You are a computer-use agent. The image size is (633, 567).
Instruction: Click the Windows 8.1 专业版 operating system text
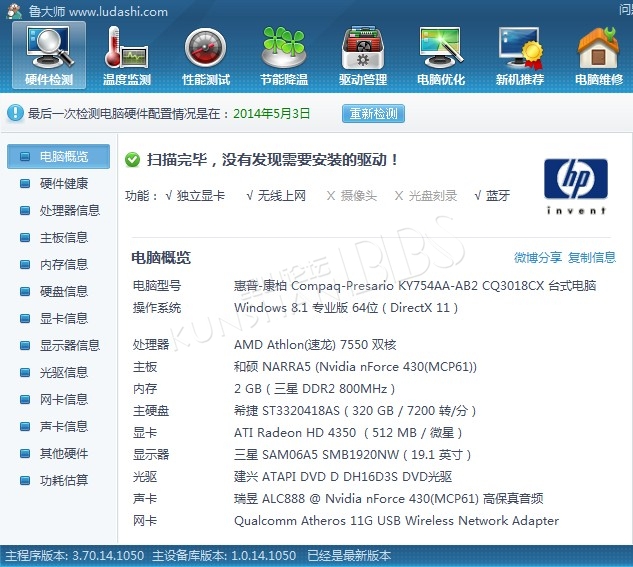tap(346, 308)
